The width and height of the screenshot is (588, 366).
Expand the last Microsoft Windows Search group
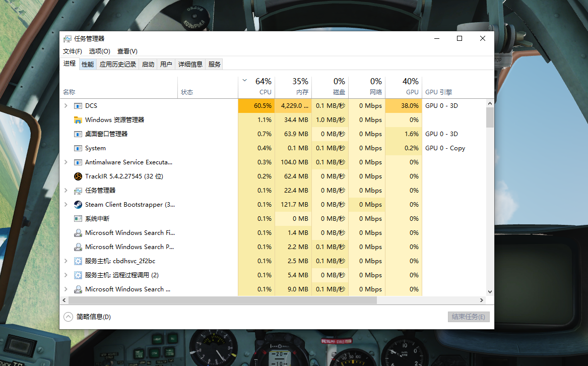[66, 289]
